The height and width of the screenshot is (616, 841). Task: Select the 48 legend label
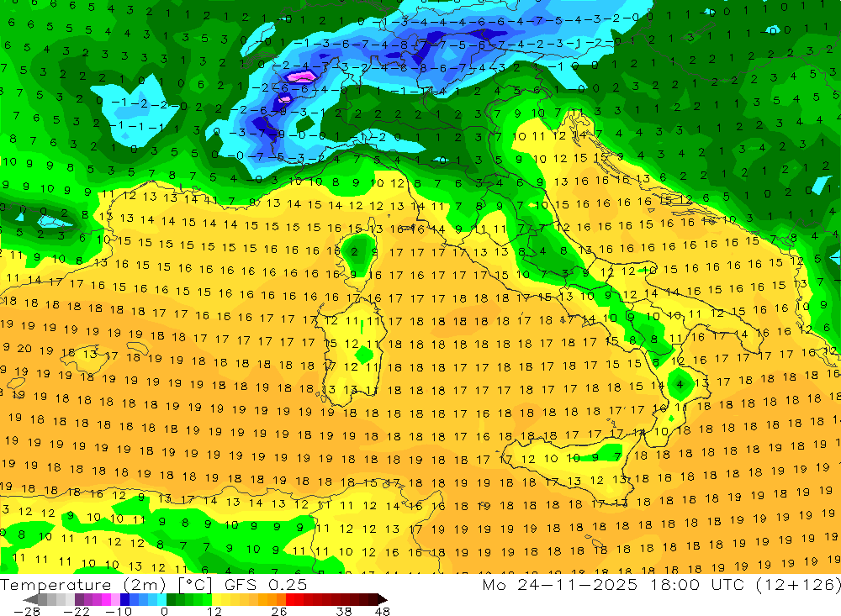coord(383,611)
